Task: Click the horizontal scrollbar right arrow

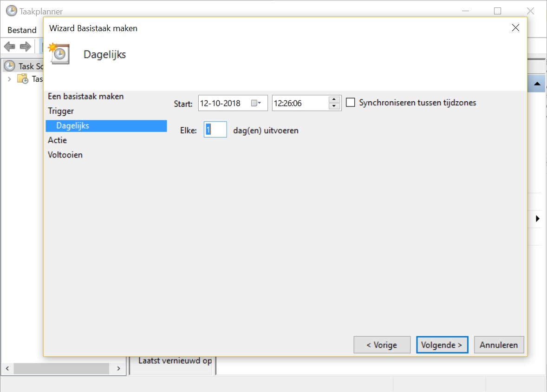Action: (x=119, y=368)
